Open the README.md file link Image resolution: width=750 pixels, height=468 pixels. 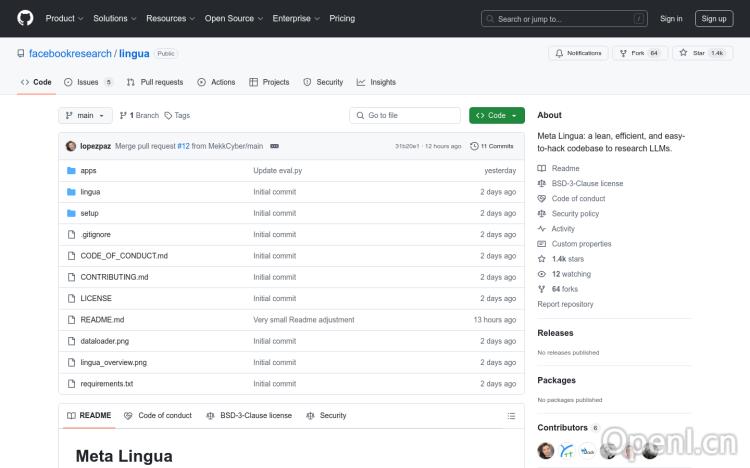click(x=102, y=320)
